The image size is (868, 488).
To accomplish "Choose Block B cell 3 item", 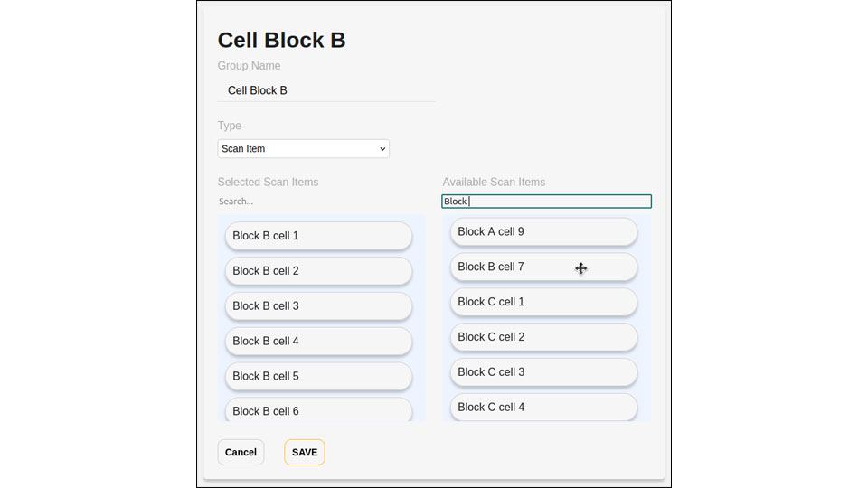I will pyautogui.click(x=318, y=306).
